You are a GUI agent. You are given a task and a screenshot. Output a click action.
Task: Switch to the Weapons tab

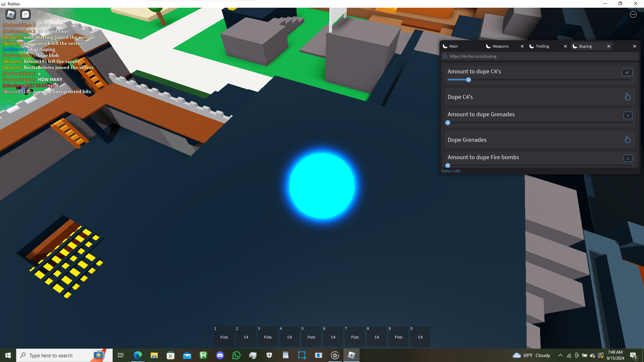click(501, 46)
